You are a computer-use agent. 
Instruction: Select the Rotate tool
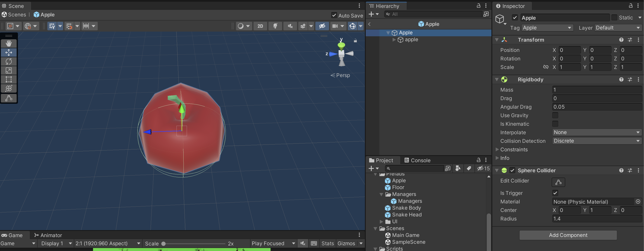(9, 61)
